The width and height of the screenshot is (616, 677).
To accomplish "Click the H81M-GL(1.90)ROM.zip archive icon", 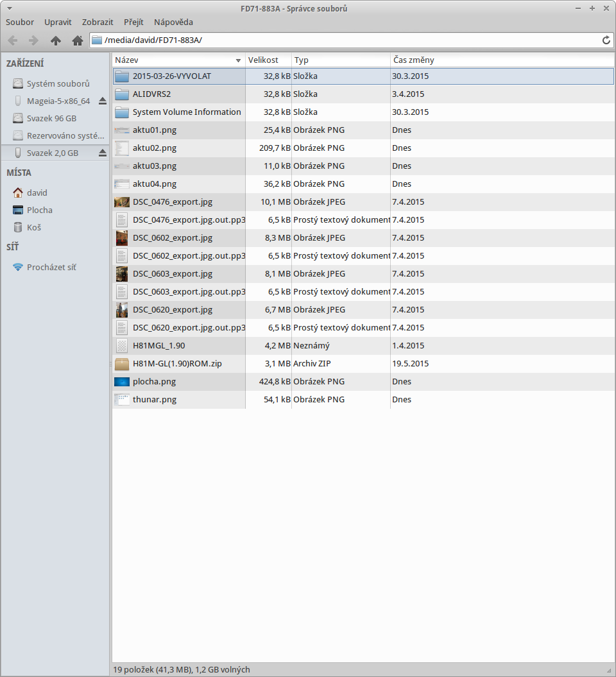I will (x=122, y=364).
